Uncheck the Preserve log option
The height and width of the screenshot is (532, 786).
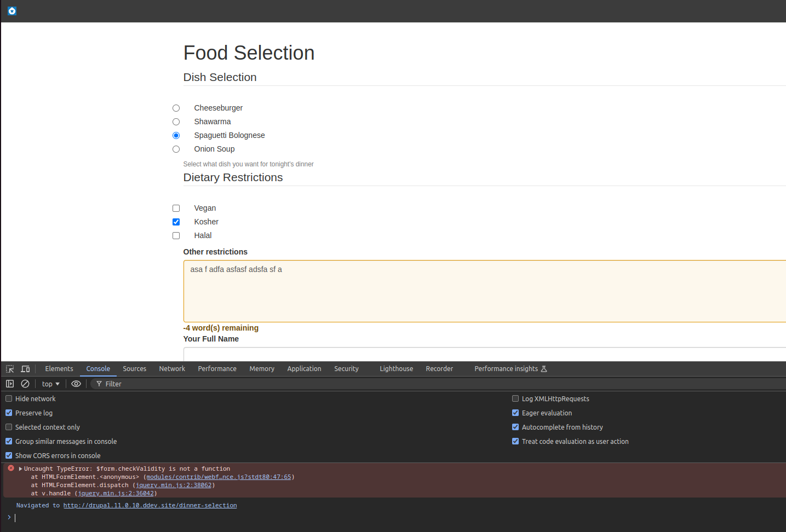(9, 413)
